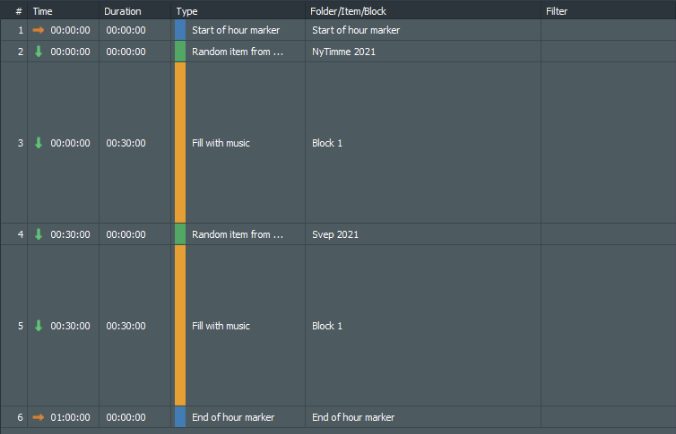The image size is (676, 434).
Task: Click green color bar beside NyTimme 2021 row
Action: click(180, 51)
